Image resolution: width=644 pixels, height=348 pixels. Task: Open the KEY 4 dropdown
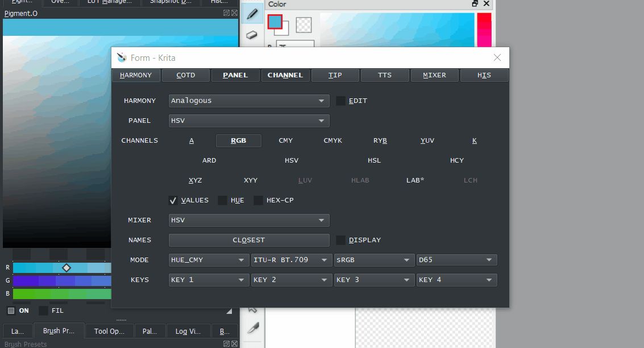tap(457, 280)
